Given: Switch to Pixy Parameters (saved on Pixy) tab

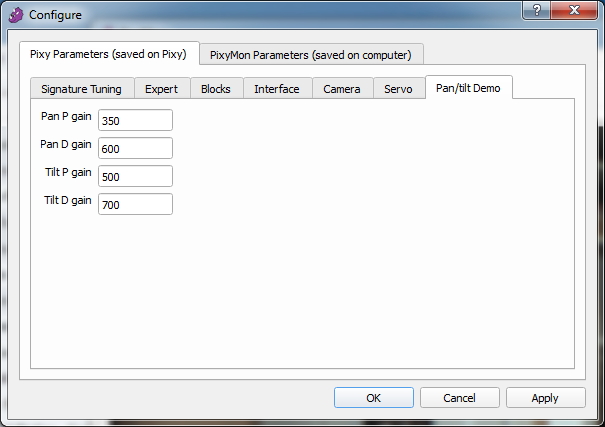Looking at the screenshot, I should 108,54.
